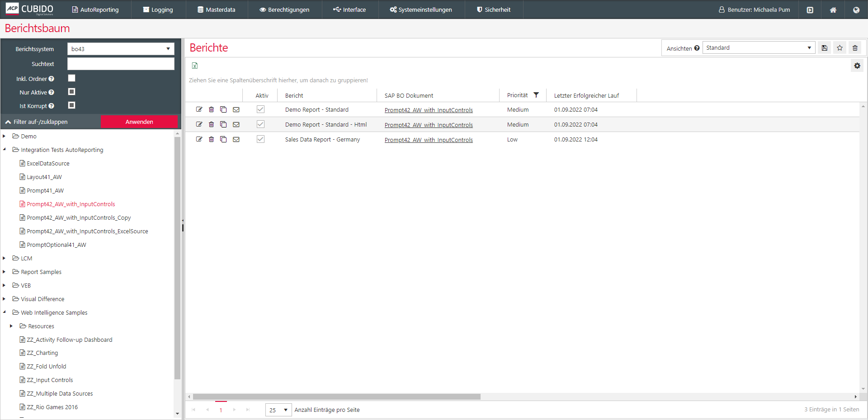Screen dimensions: 868x420
Task: Click the horizontal scrollbar of the grid
Action: [x=336, y=396]
